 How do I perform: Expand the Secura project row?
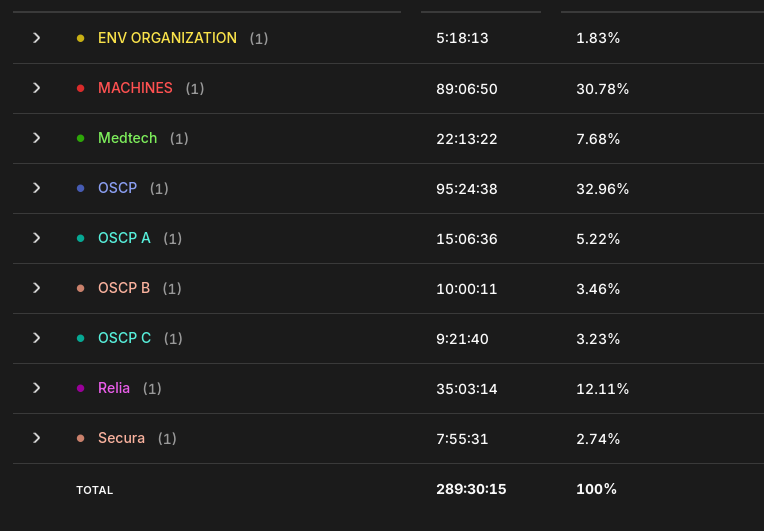(37, 438)
